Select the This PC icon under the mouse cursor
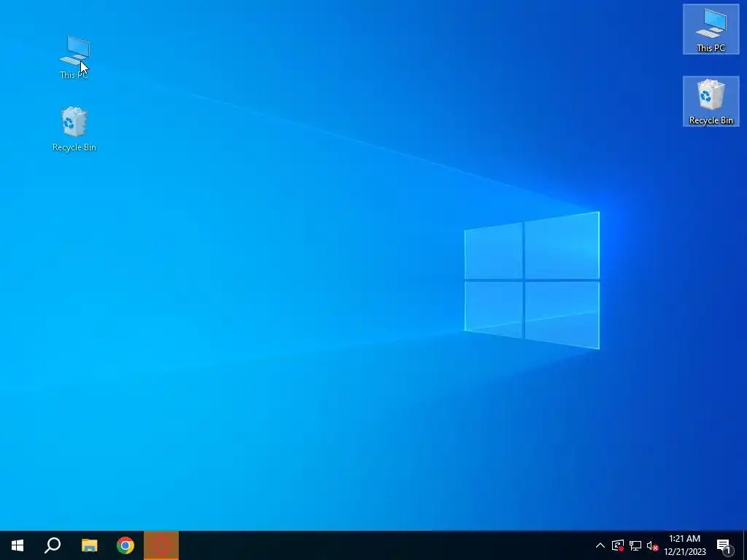The image size is (747, 560). pyautogui.click(x=74, y=57)
